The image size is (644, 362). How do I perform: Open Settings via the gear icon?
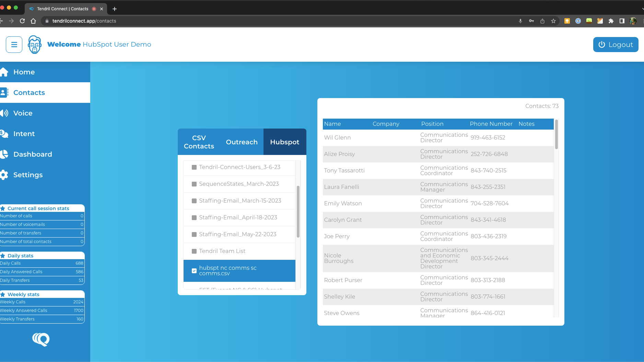(x=4, y=175)
